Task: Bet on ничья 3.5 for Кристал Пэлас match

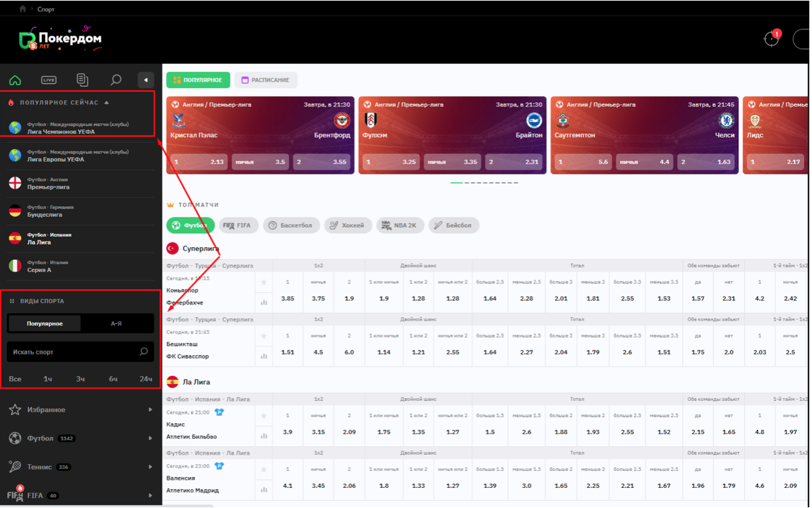Action: coord(260,162)
